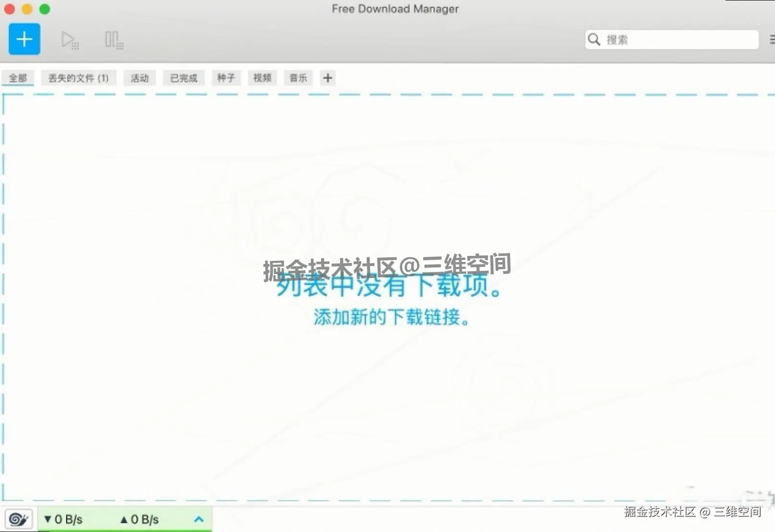Expand the bottom panel with the chevron arrow
Viewport: 775px width, 532px height.
[x=198, y=519]
